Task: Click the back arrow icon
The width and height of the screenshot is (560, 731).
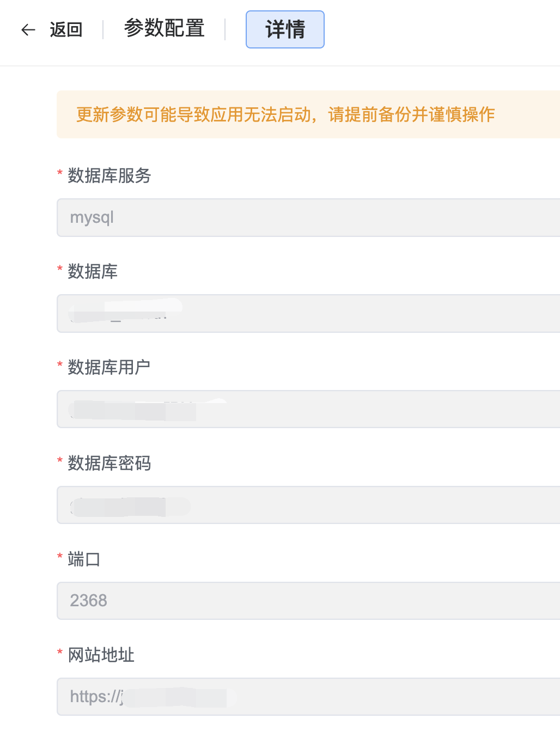Action: (28, 29)
